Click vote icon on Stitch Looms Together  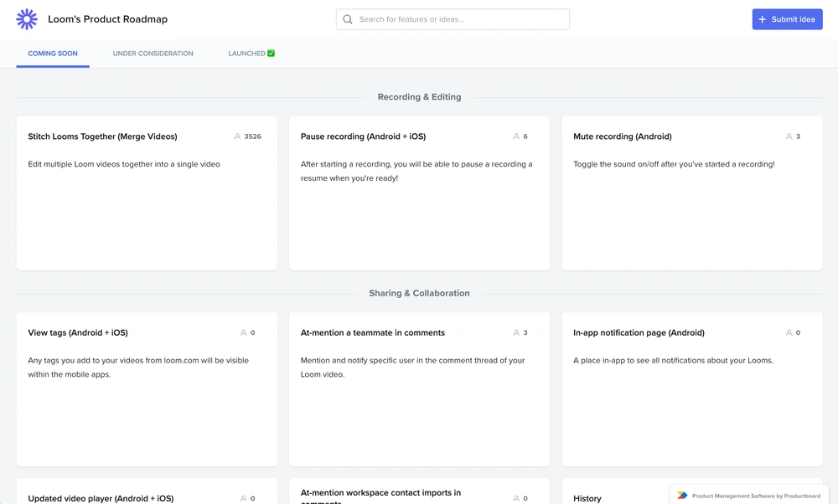(x=237, y=136)
